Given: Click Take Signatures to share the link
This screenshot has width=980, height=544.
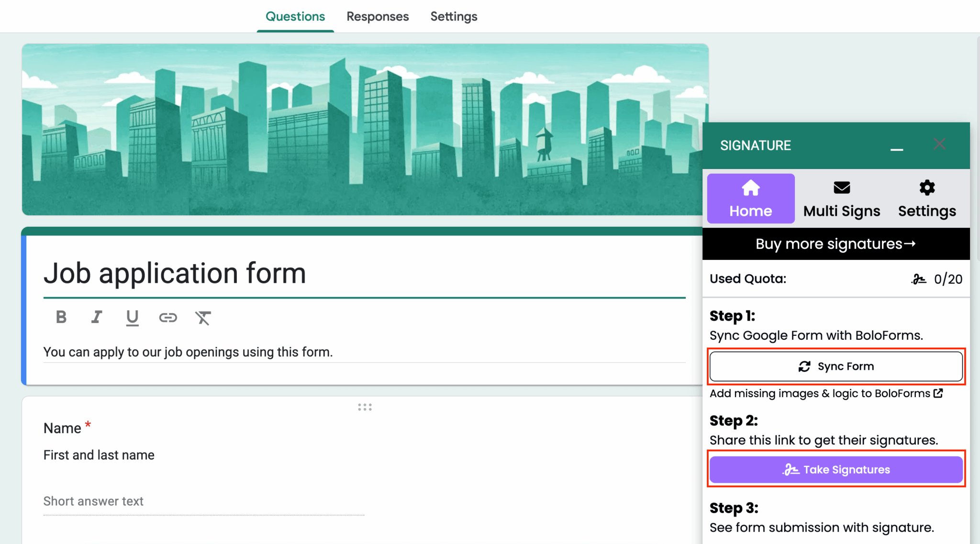Looking at the screenshot, I should 835,469.
